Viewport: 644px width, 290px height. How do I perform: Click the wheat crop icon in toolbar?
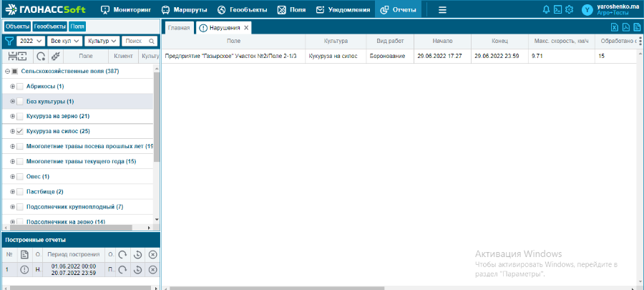(x=56, y=56)
